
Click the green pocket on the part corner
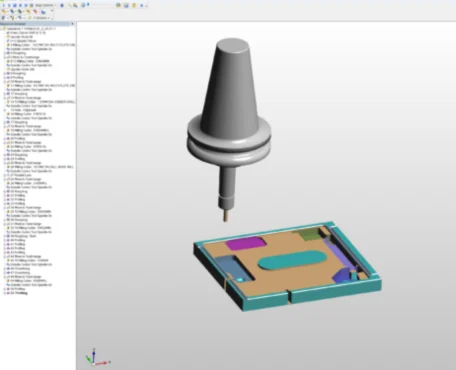pyautogui.click(x=309, y=234)
